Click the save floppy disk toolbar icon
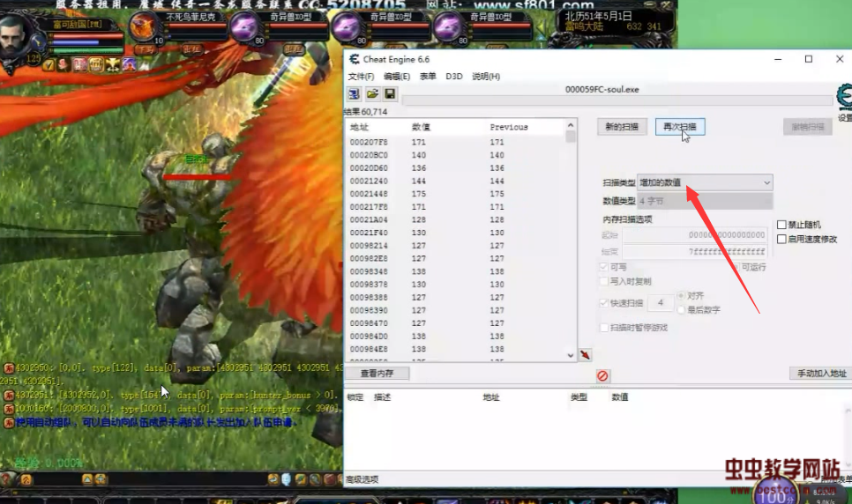Viewport: 852px width, 504px height. tap(390, 94)
